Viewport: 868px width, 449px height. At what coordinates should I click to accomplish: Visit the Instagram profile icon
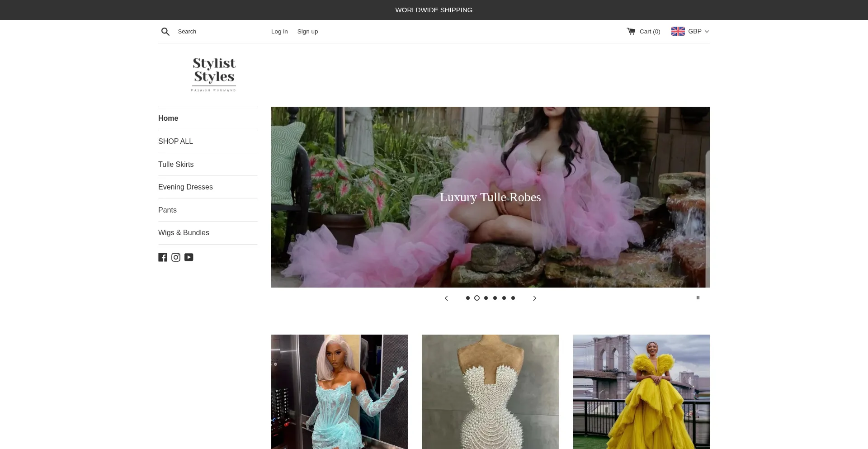(x=176, y=257)
